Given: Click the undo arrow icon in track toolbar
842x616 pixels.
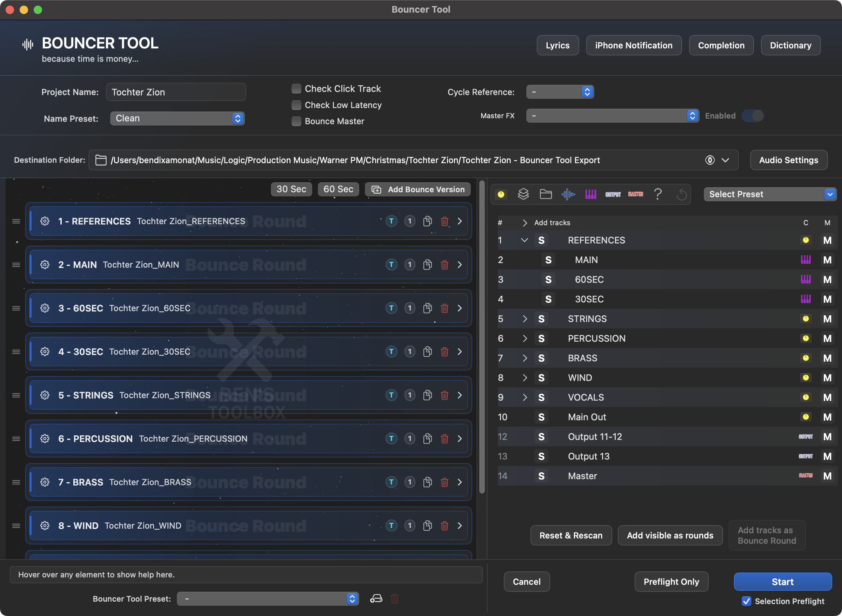Looking at the screenshot, I should [681, 194].
